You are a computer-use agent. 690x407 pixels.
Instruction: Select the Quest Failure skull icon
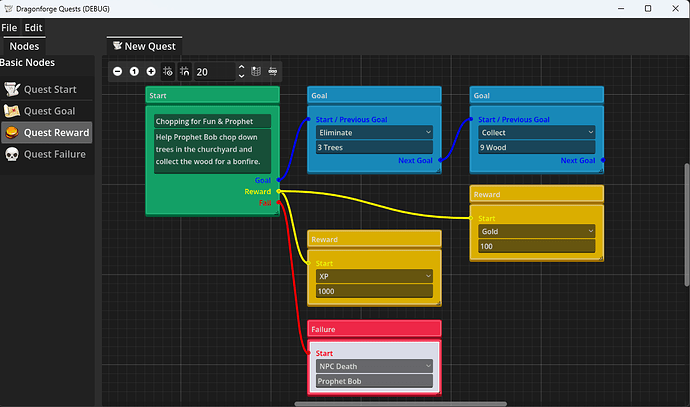click(x=12, y=154)
